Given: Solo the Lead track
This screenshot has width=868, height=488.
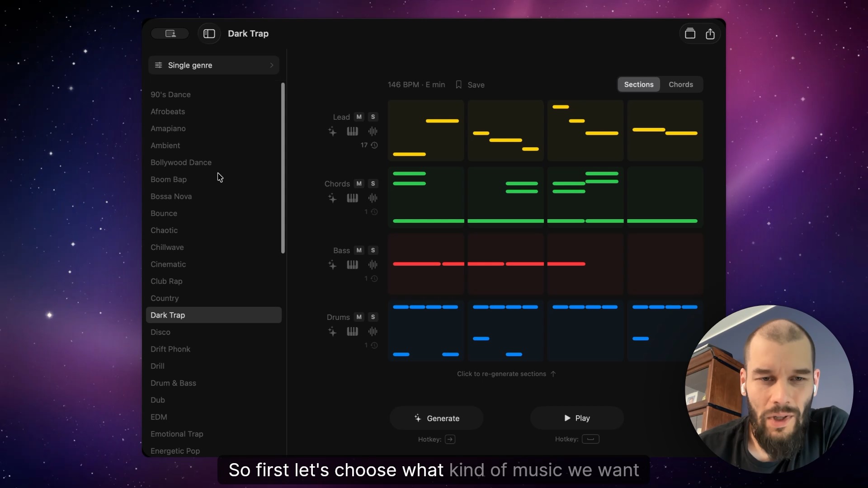Looking at the screenshot, I should pyautogui.click(x=373, y=117).
